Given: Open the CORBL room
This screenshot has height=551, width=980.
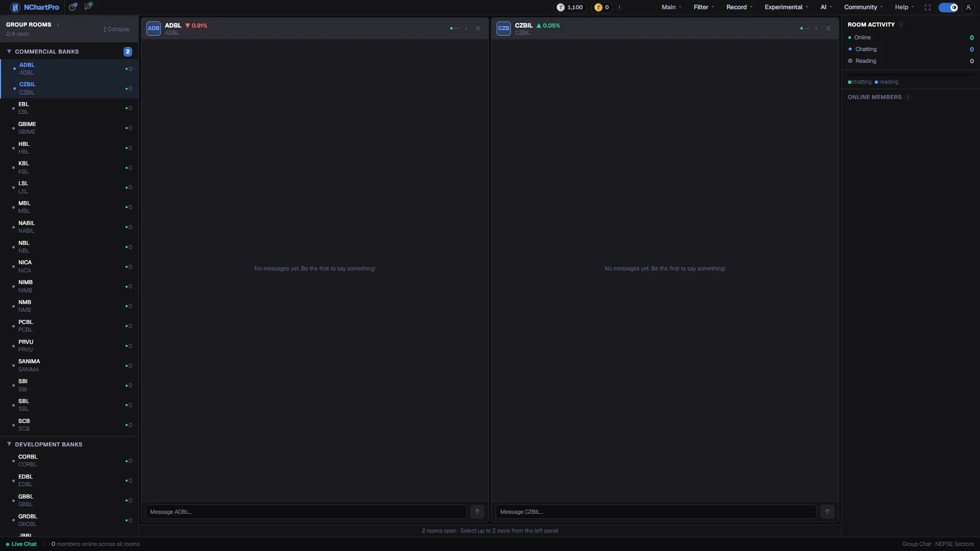Looking at the screenshot, I should [x=69, y=461].
